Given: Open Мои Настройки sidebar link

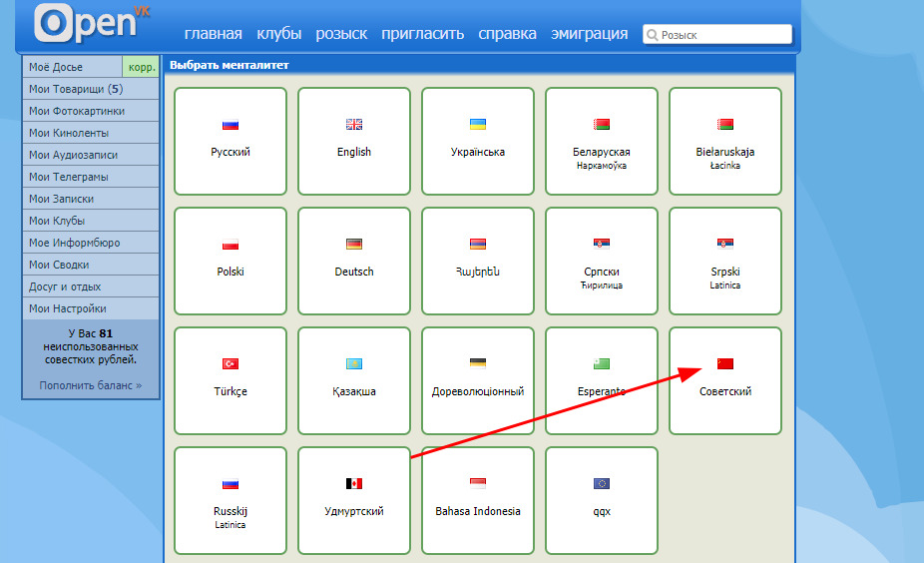Looking at the screenshot, I should click(68, 308).
